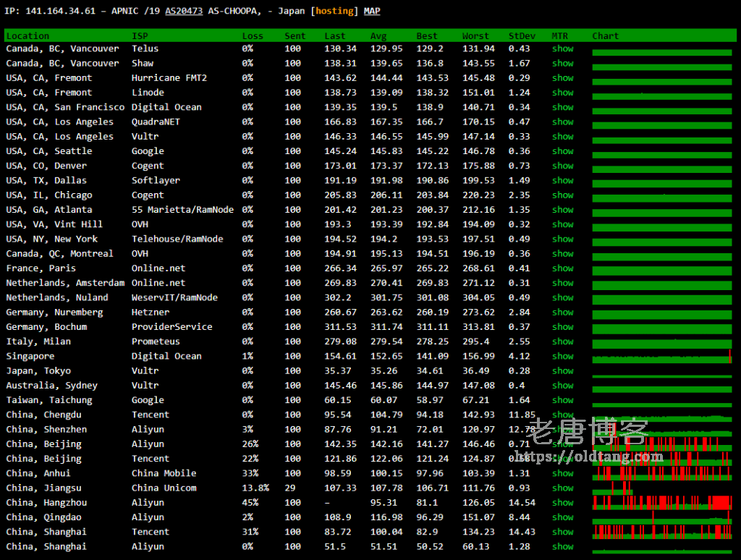Image resolution: width=741 pixels, height=560 pixels.
Task: Show MTR for China, Anhui China Mobile row
Action: click(562, 473)
